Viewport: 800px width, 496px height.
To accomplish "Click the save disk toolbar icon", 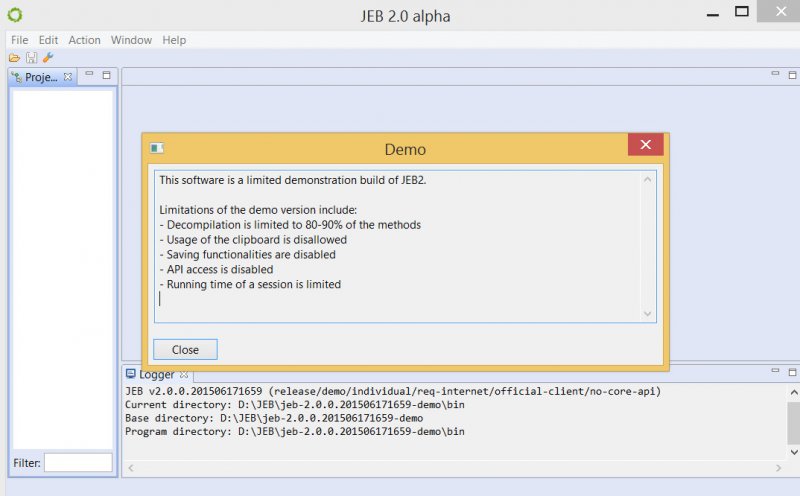I will click(x=32, y=58).
